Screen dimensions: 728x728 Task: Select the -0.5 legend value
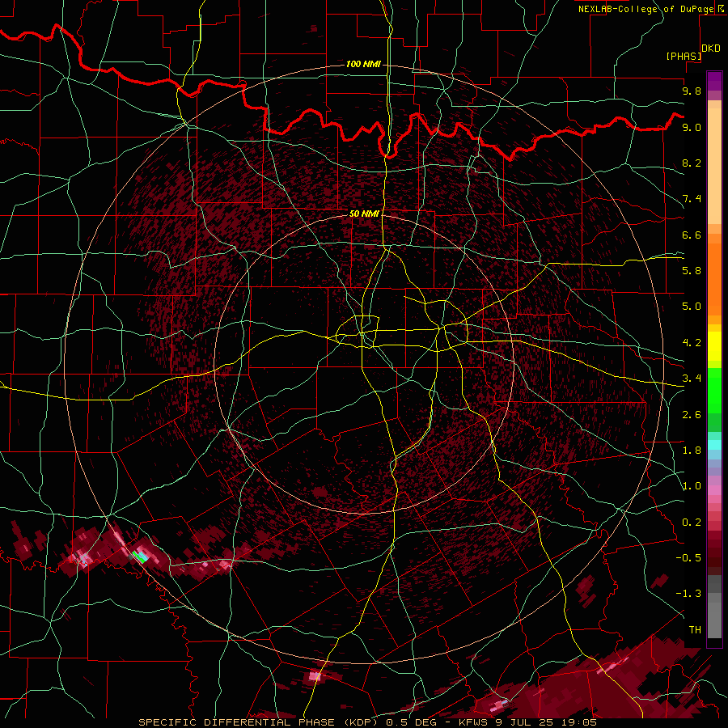[x=688, y=558]
